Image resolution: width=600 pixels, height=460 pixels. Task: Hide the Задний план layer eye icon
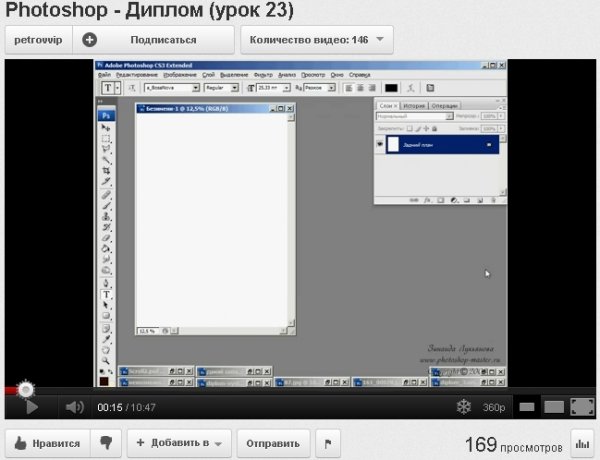tap(380, 144)
